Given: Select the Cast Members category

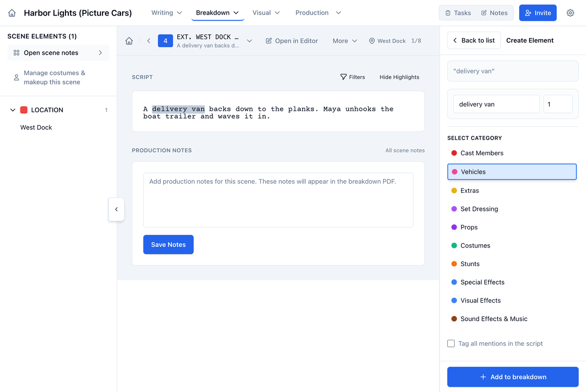Looking at the screenshot, I should pyautogui.click(x=512, y=153).
